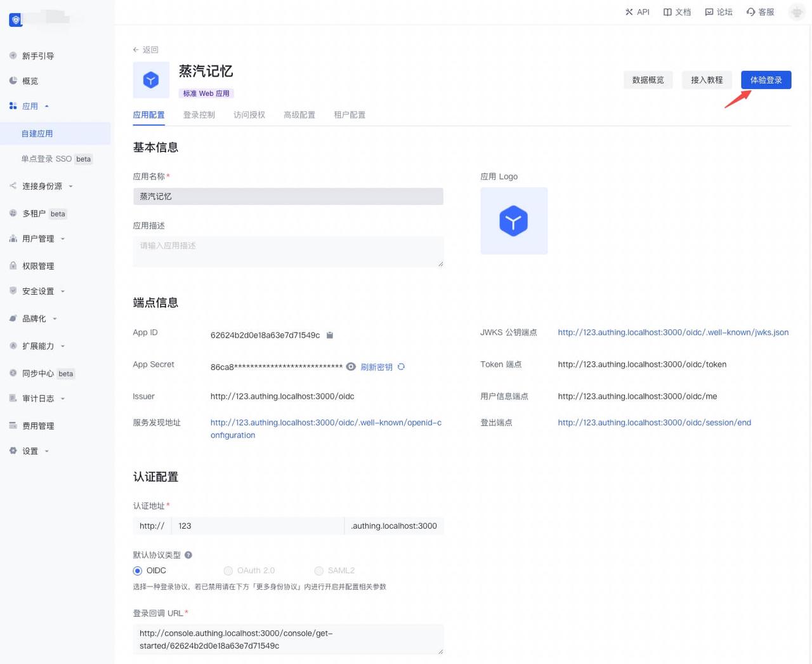Switch to the 登录控制 tab

coord(199,115)
